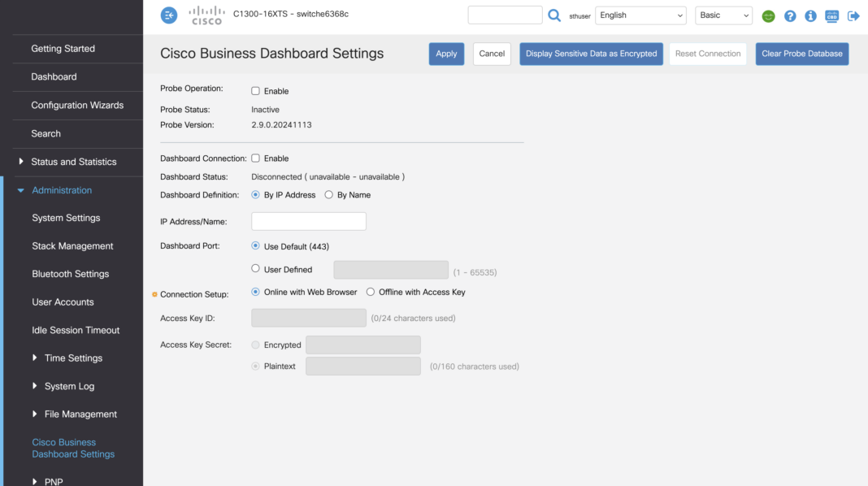Expand the Time Settings arrow
This screenshot has width=868, height=486.
pos(34,358)
